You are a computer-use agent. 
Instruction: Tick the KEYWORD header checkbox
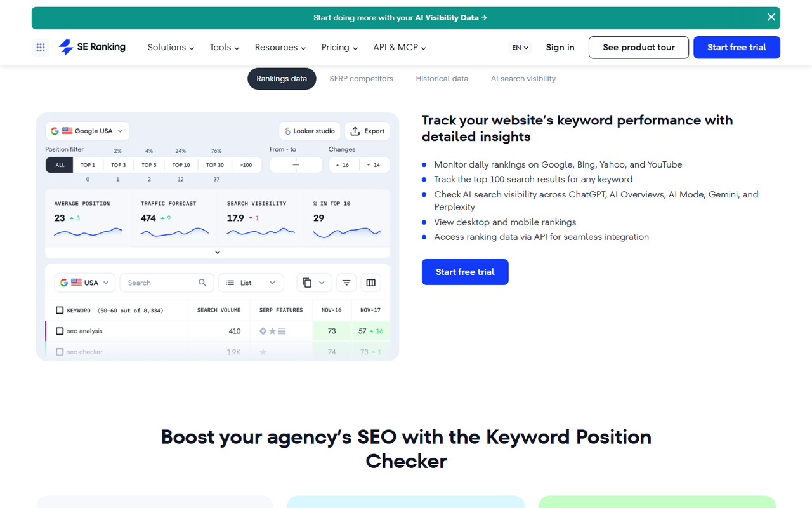coord(60,311)
